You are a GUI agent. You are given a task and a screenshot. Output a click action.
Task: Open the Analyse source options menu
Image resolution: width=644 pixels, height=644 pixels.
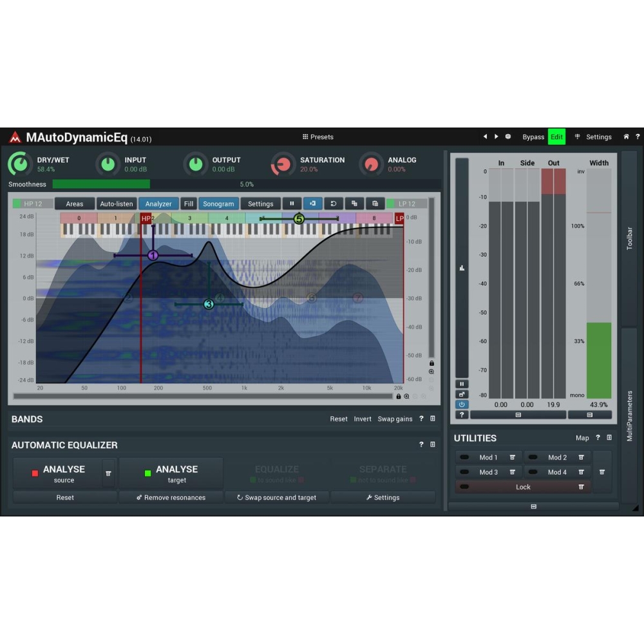[108, 473]
